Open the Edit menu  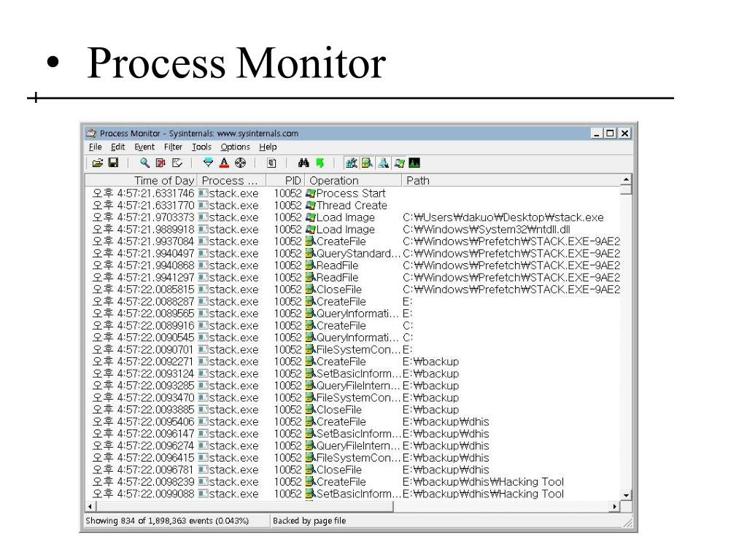tap(117, 147)
